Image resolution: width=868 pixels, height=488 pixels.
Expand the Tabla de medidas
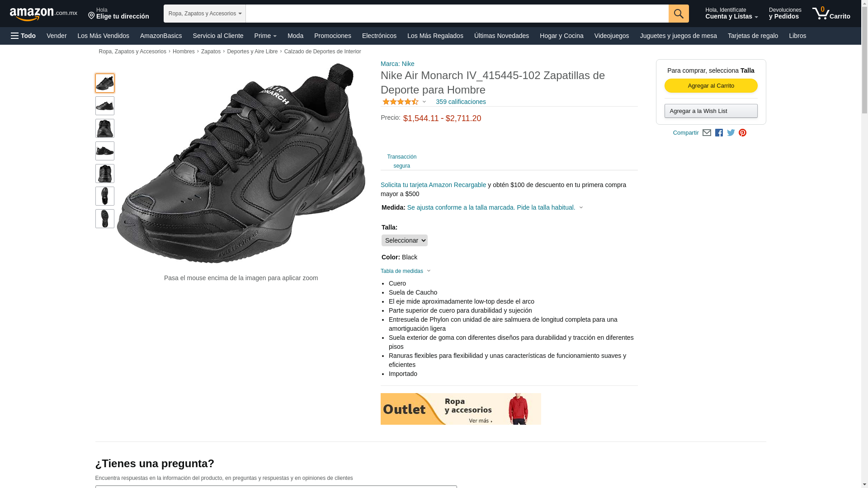tap(406, 271)
